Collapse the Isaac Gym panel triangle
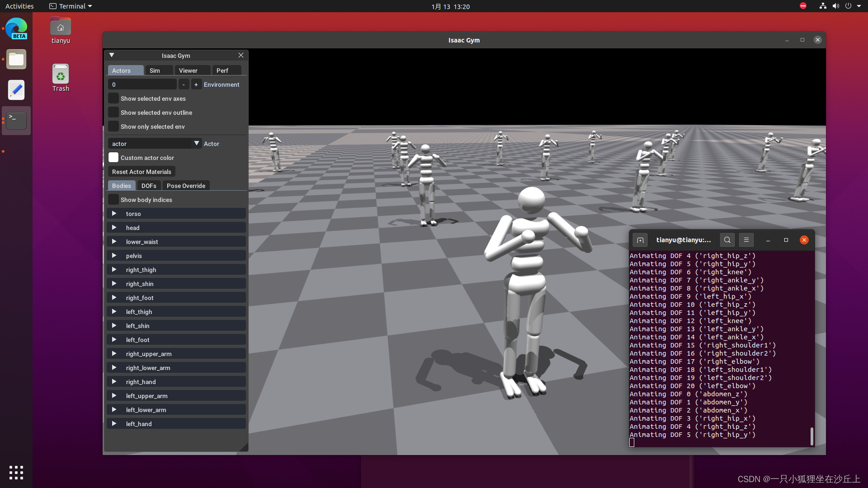Screen dimensions: 868x488 click(x=112, y=55)
